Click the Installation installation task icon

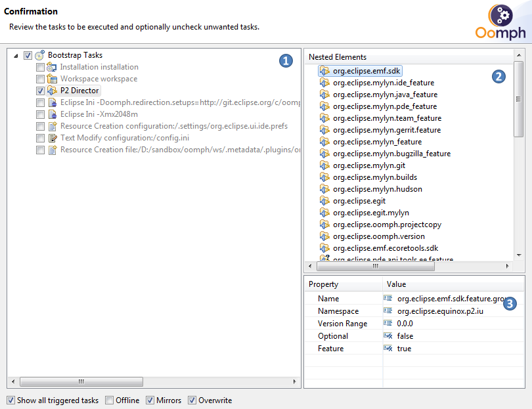coord(52,67)
